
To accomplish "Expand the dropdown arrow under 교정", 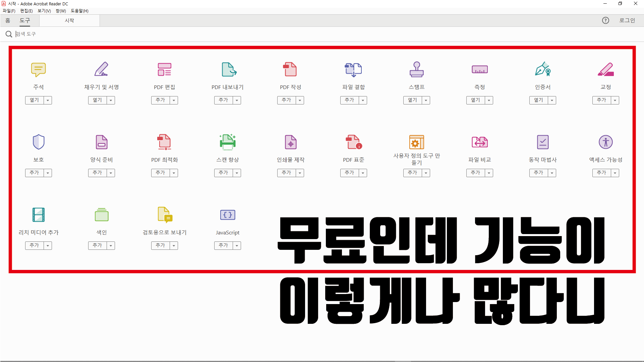I will (615, 100).
